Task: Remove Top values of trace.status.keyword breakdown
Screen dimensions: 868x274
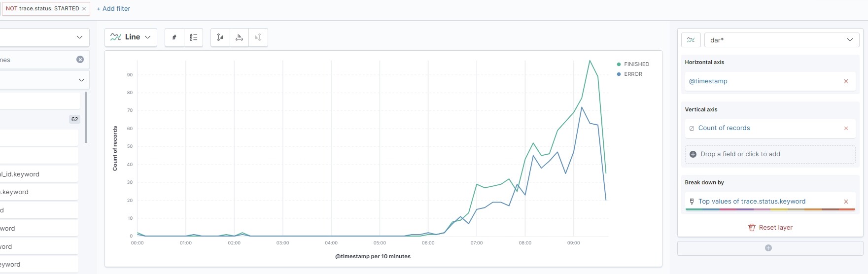Action: [x=846, y=202]
